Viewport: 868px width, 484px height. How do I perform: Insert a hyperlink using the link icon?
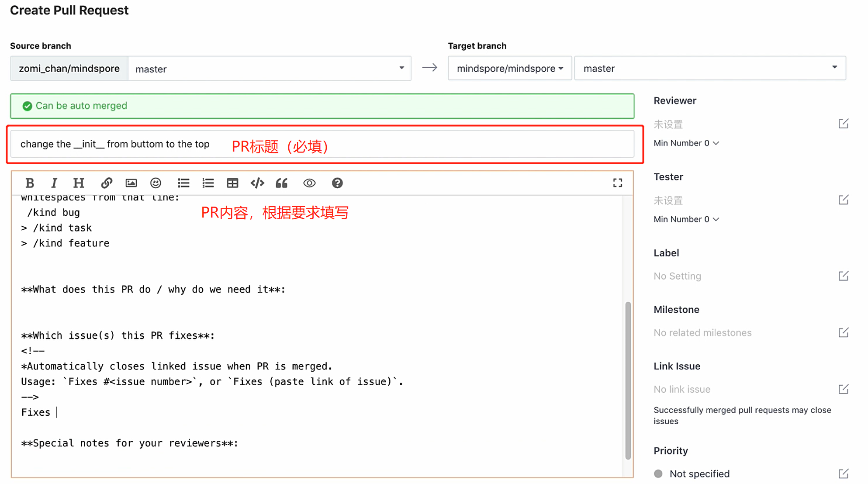pyautogui.click(x=107, y=183)
